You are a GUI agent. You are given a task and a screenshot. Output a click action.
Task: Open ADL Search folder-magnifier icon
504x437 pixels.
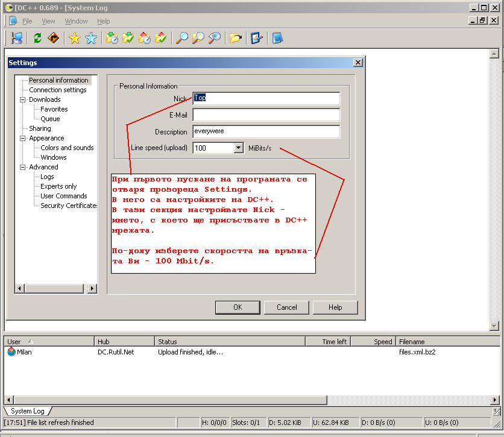[x=198, y=38]
